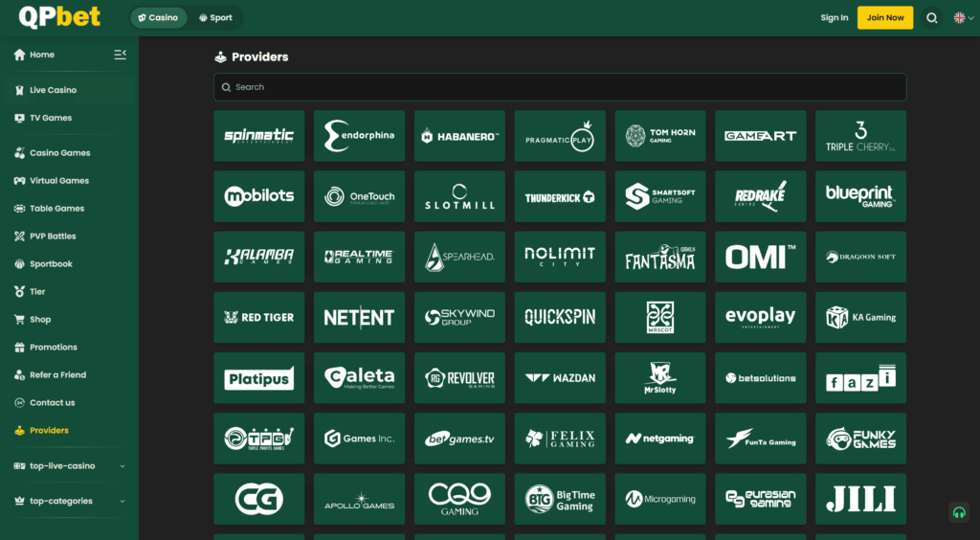Select the Nolimit City tile

point(560,257)
